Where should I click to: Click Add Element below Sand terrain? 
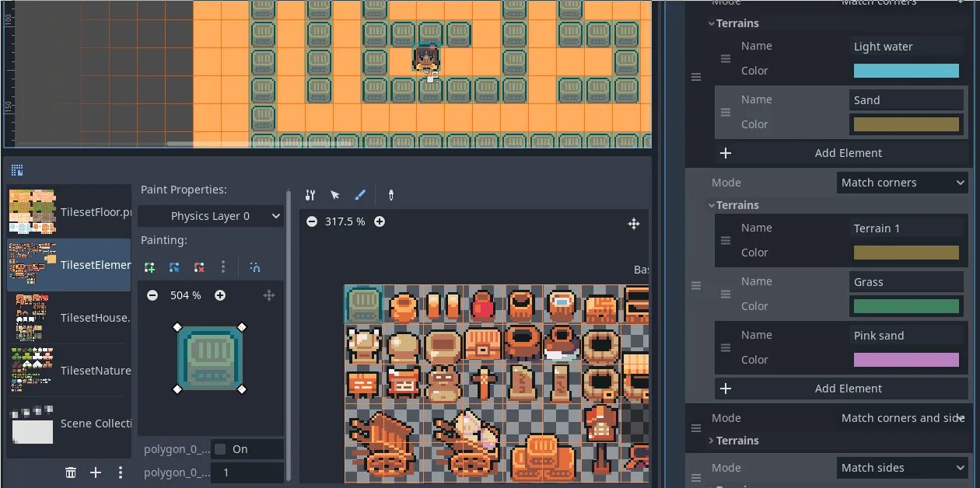[x=840, y=153]
